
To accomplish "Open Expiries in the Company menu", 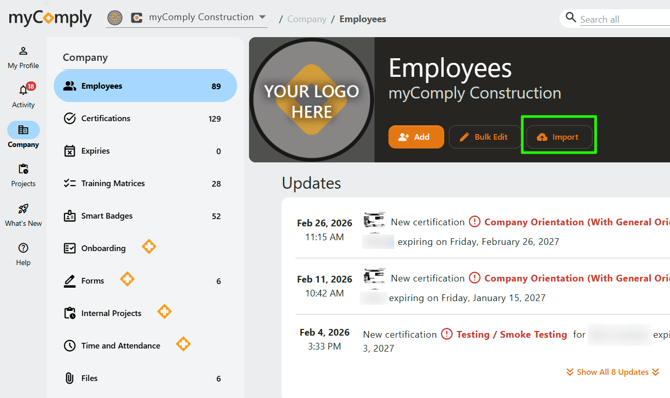I will pyautogui.click(x=145, y=151).
